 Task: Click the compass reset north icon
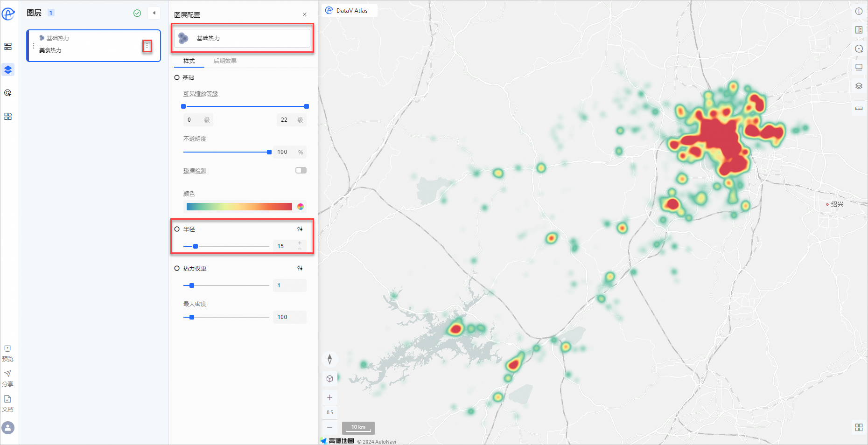coord(329,359)
